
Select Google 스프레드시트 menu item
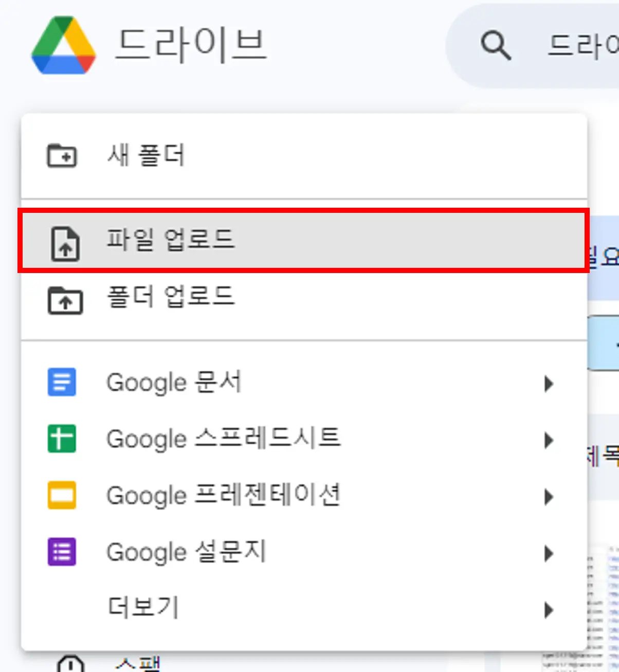click(x=304, y=439)
